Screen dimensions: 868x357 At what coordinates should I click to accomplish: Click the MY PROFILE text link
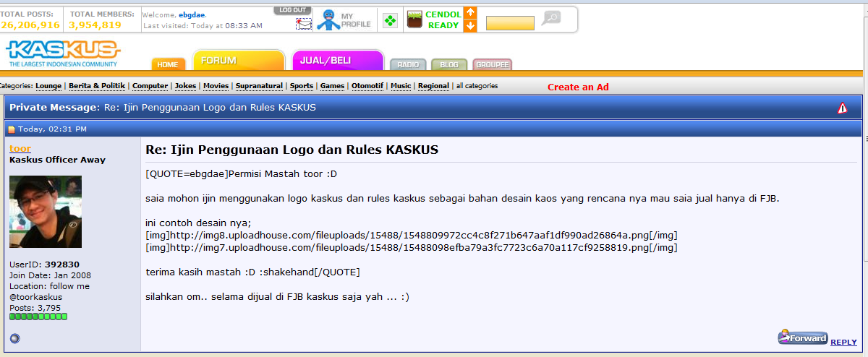[x=356, y=20]
